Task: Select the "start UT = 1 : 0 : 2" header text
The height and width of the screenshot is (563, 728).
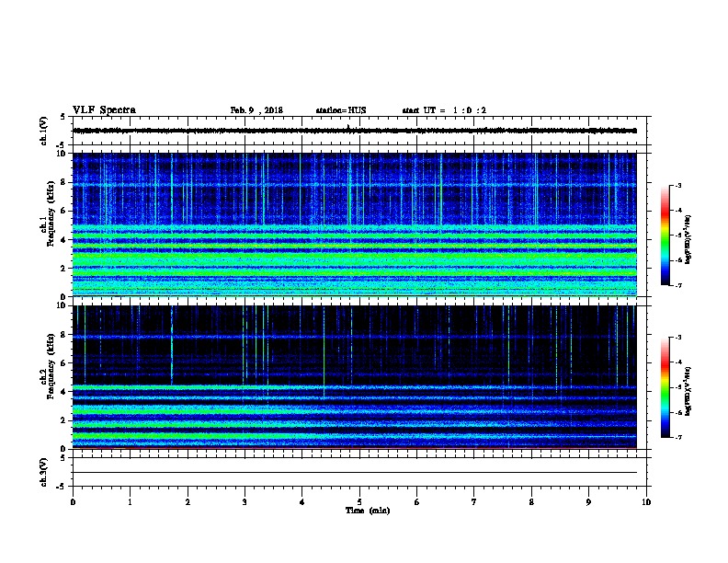Action: click(444, 110)
